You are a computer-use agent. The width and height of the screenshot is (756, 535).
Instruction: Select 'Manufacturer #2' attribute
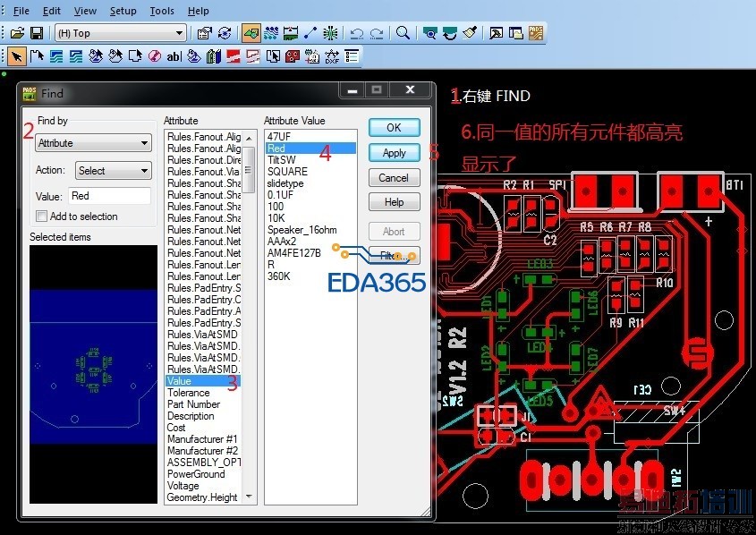coord(202,451)
